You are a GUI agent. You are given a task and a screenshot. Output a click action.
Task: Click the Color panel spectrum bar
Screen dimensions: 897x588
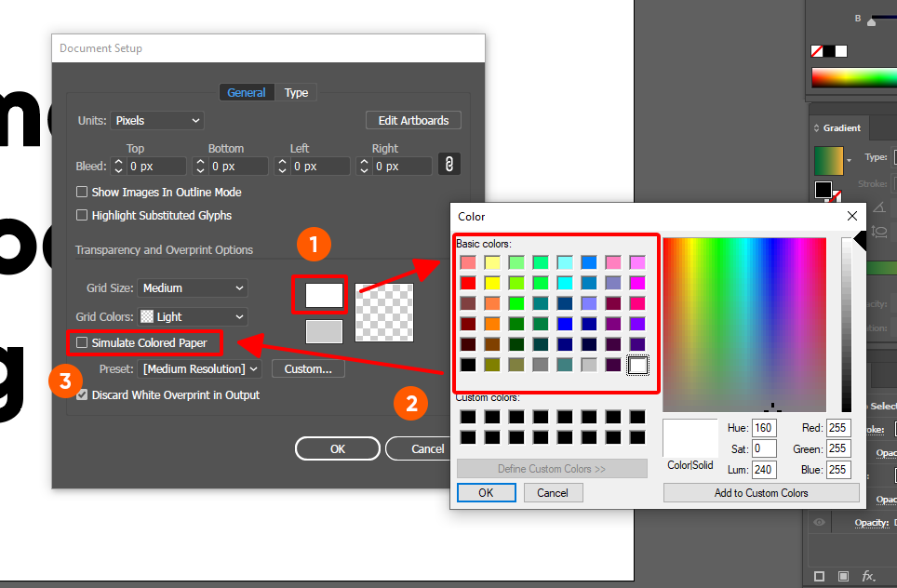853,78
